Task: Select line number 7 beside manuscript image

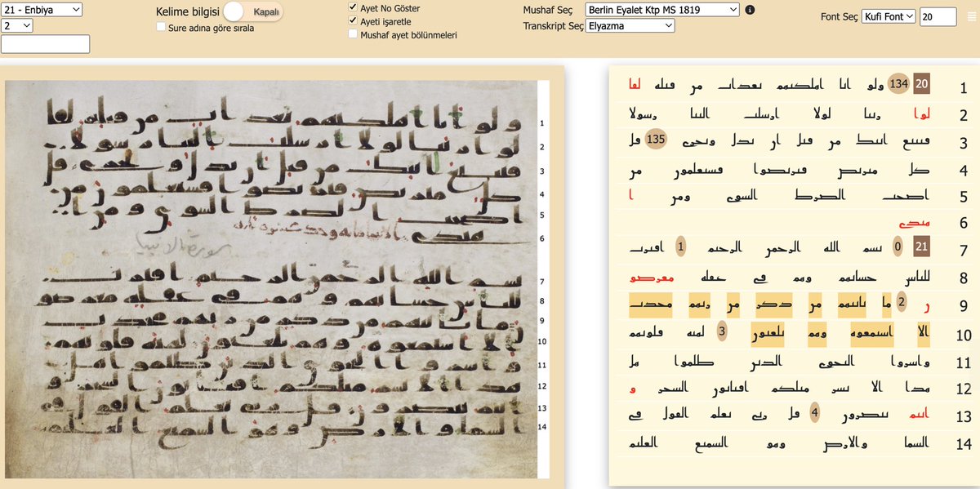Action: coord(542,281)
